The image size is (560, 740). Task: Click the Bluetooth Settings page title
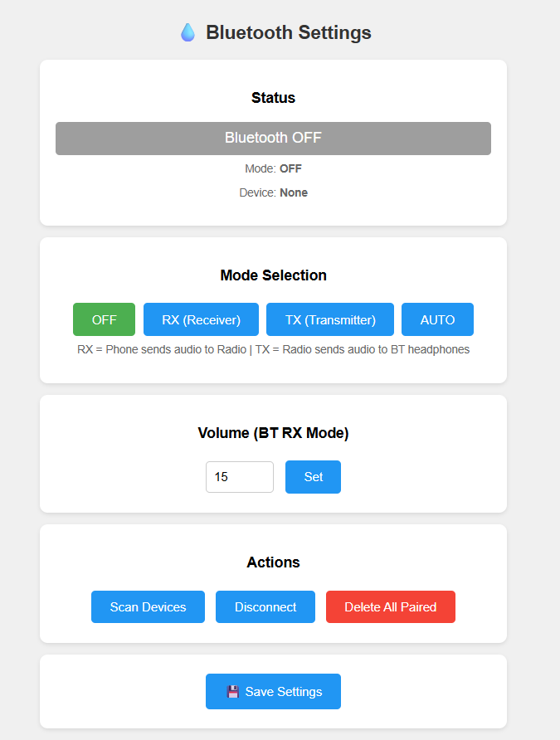(288, 32)
